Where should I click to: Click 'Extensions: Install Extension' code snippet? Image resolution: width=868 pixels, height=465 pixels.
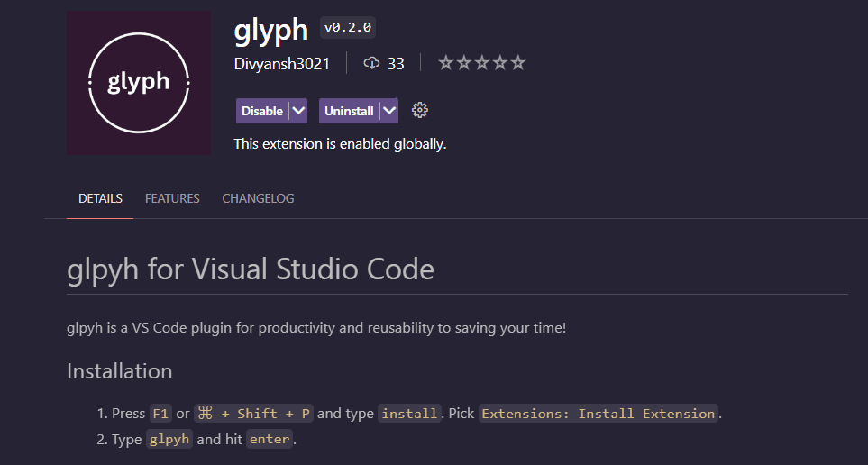pyautogui.click(x=598, y=414)
